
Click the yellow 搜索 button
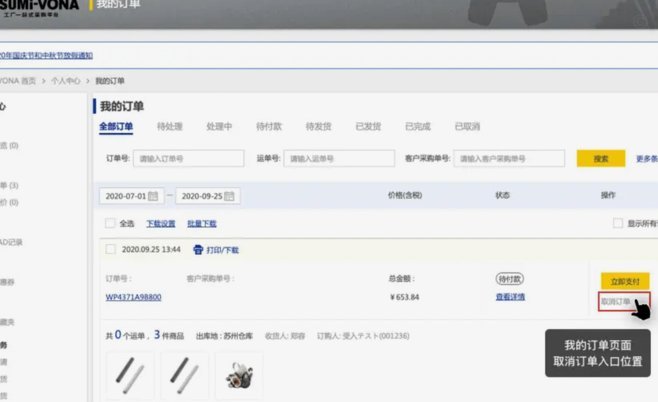601,159
